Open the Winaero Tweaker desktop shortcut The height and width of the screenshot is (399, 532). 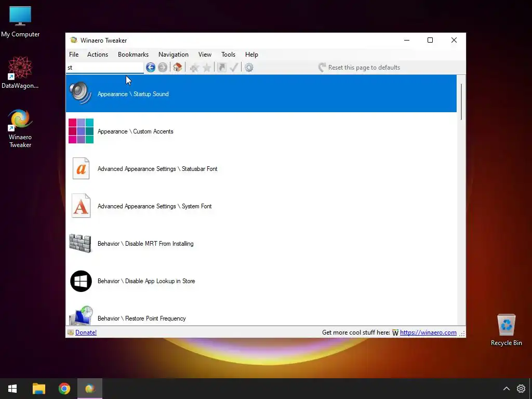click(20, 128)
